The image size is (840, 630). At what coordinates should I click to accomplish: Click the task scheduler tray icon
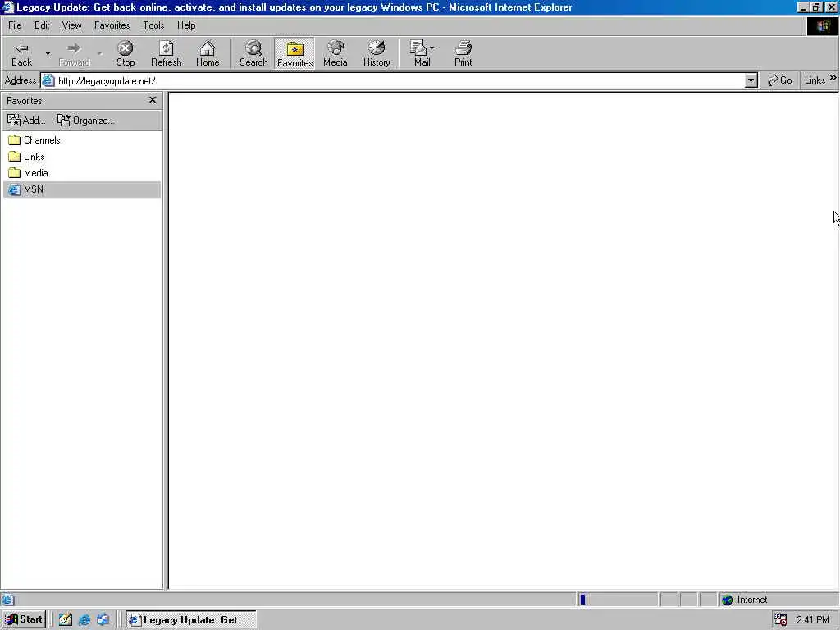781,620
